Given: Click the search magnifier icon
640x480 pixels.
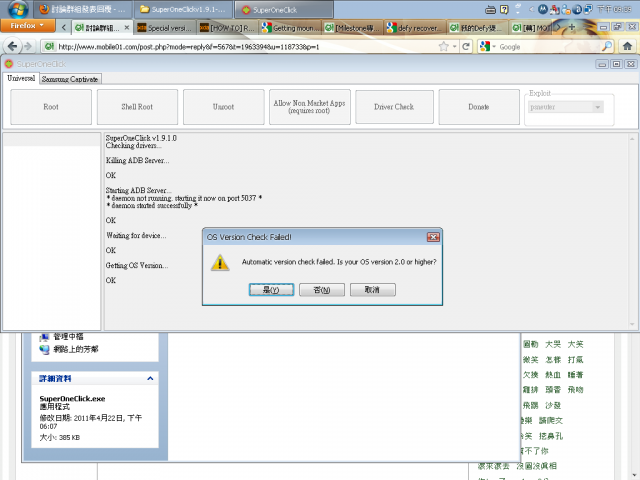Looking at the screenshot, I should 607,46.
